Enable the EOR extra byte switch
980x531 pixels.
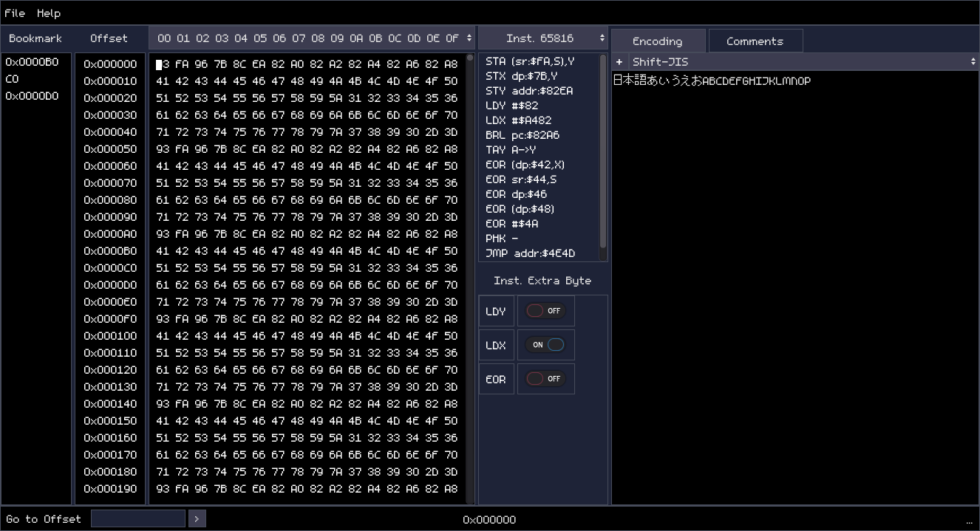pyautogui.click(x=545, y=379)
